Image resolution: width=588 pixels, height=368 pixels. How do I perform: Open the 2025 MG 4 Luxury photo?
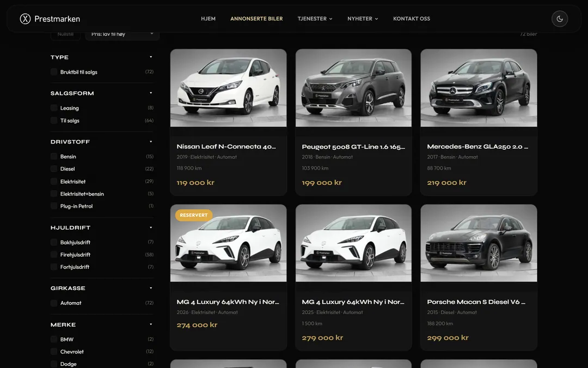pyautogui.click(x=353, y=243)
